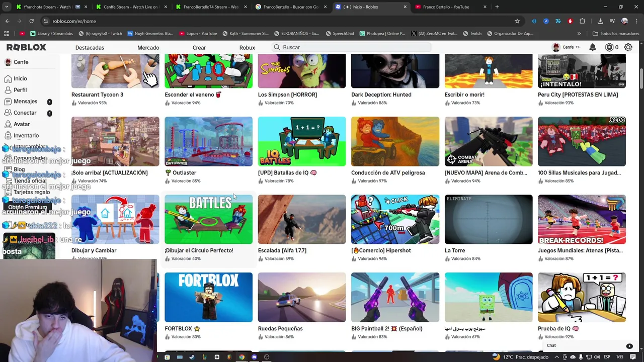The height and width of the screenshot is (362, 644).
Task: Open the Tienda oficial link
Action: tap(30, 180)
